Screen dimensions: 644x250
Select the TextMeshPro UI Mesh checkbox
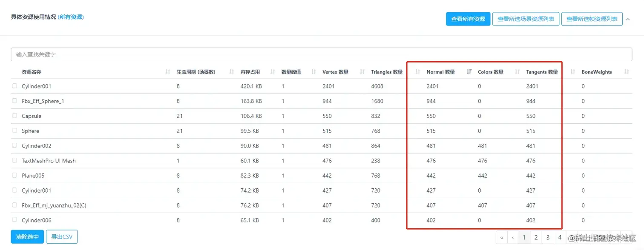14,160
